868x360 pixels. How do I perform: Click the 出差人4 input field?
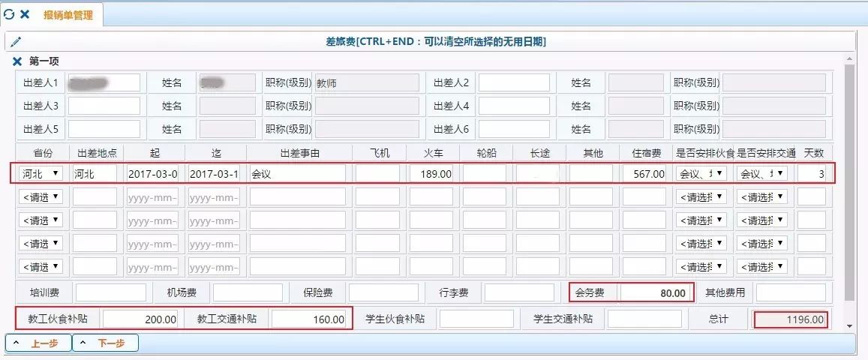click(x=514, y=106)
